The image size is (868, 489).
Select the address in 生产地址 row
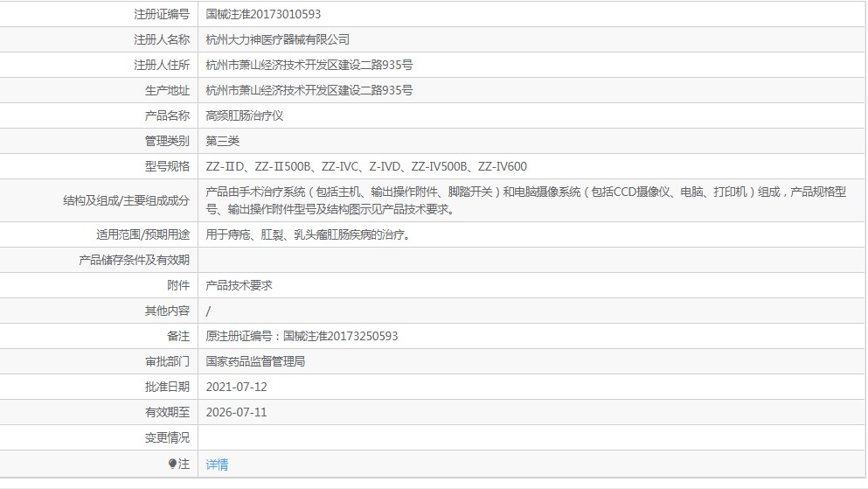[309, 90]
